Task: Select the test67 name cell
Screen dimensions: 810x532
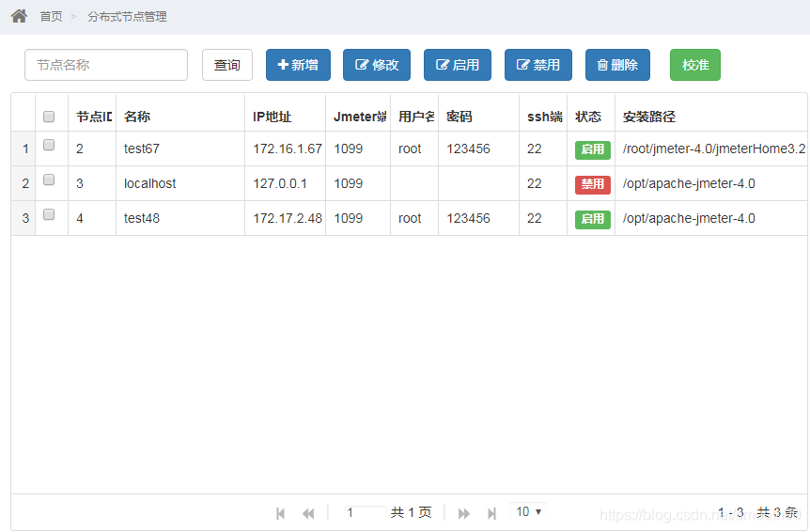Action: click(180, 149)
